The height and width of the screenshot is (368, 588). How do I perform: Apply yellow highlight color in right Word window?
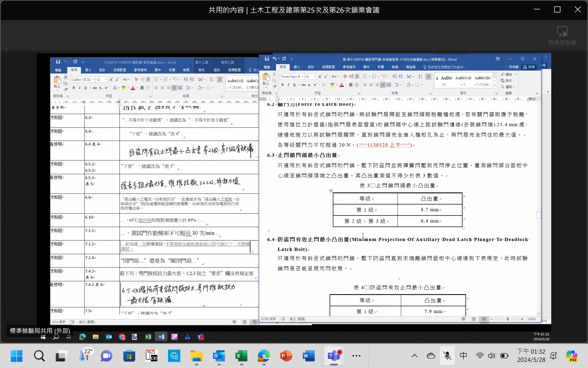point(332,85)
